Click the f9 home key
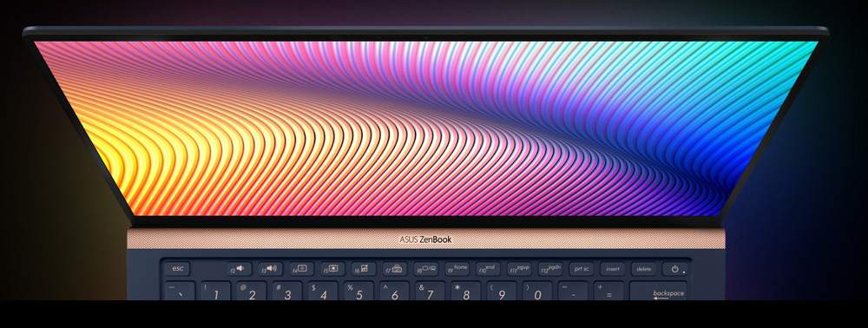868x328 pixels. click(457, 269)
